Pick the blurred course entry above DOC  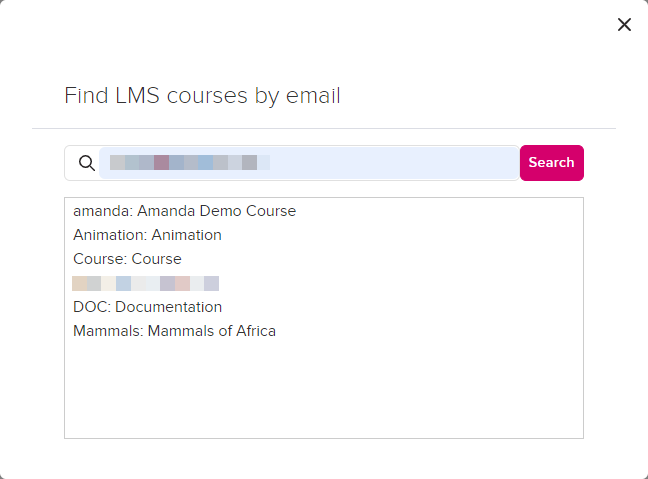146,283
